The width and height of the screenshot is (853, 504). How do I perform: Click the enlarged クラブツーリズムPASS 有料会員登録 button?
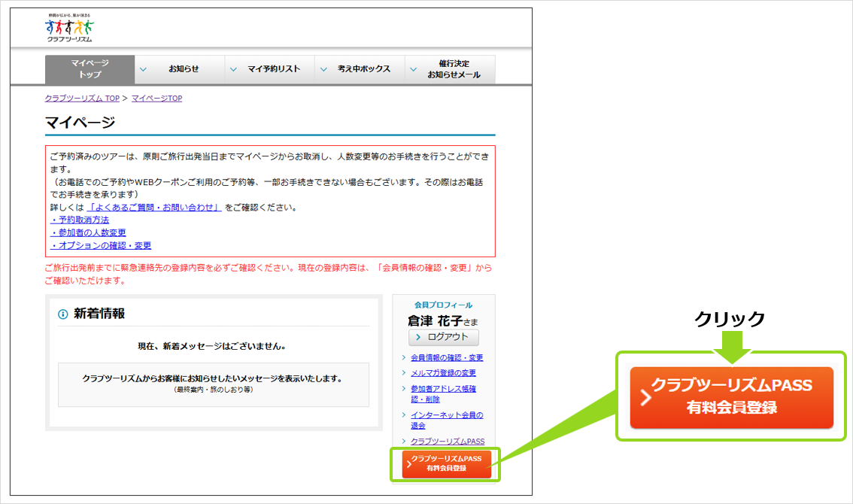732,397
